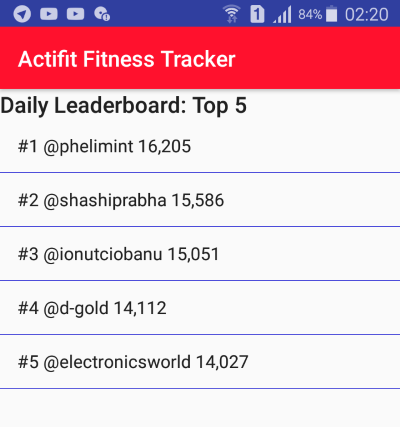Select the #4 @d-gold leaderboard entry
Image resolution: width=400 pixels, height=427 pixels.
[x=200, y=308]
